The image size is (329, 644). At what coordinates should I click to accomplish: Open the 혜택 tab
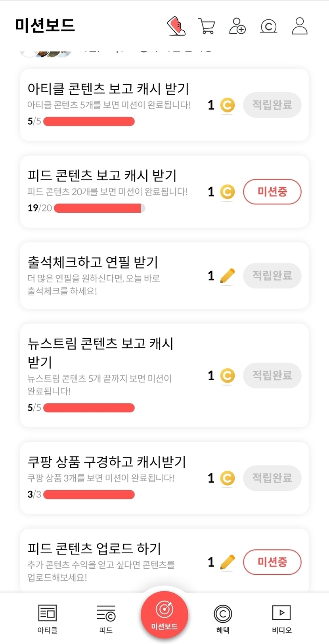[x=223, y=619]
